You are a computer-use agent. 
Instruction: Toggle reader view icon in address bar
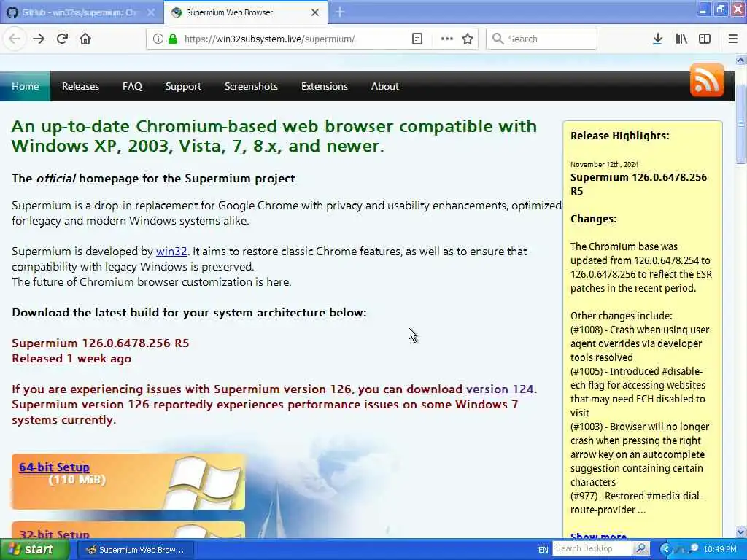pos(417,39)
